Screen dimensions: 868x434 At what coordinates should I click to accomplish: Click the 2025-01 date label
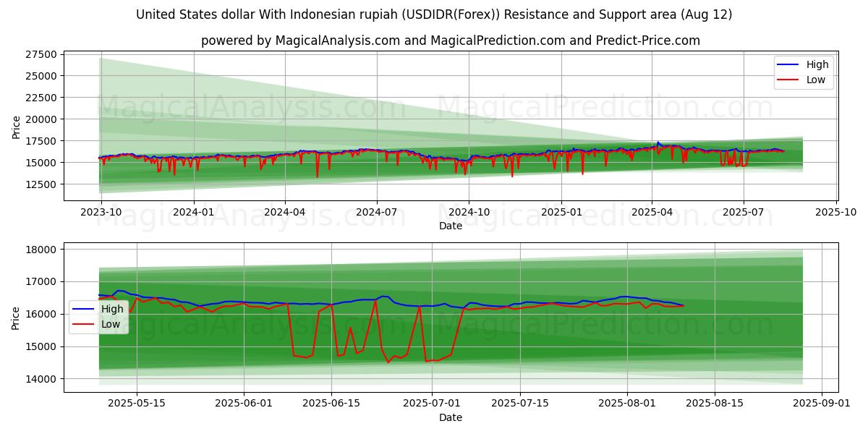[x=561, y=213]
